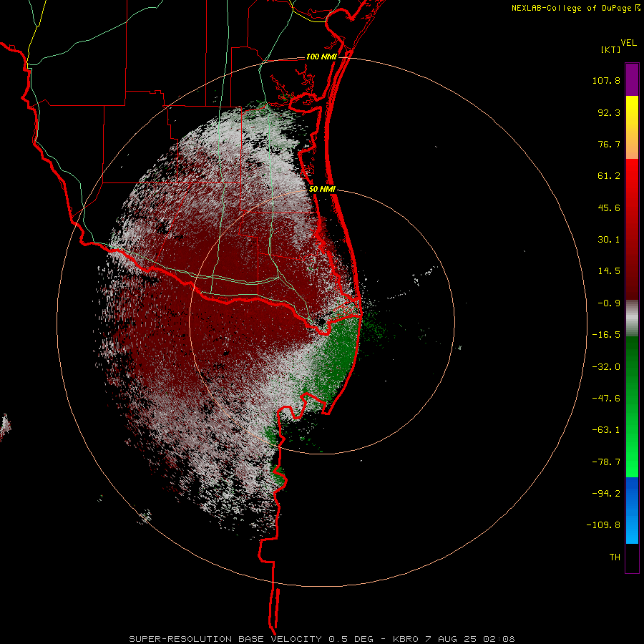
Task: Click the -94.2 legend value
Action: [606, 494]
